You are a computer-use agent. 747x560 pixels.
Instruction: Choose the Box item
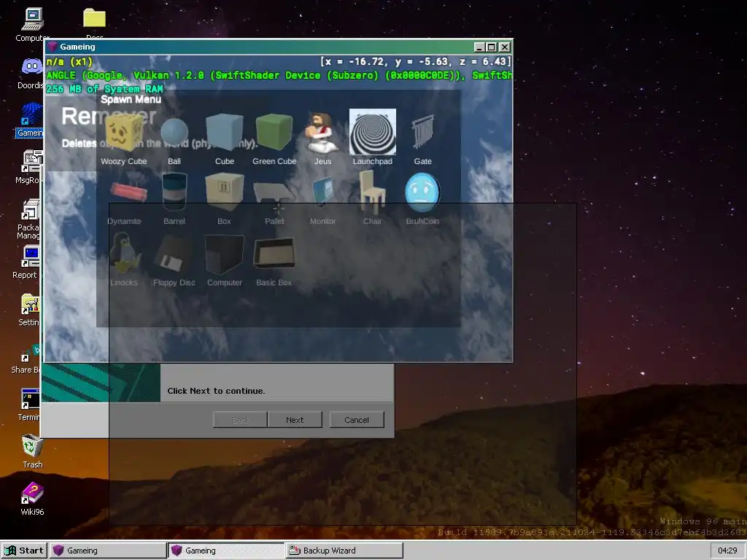pyautogui.click(x=225, y=199)
